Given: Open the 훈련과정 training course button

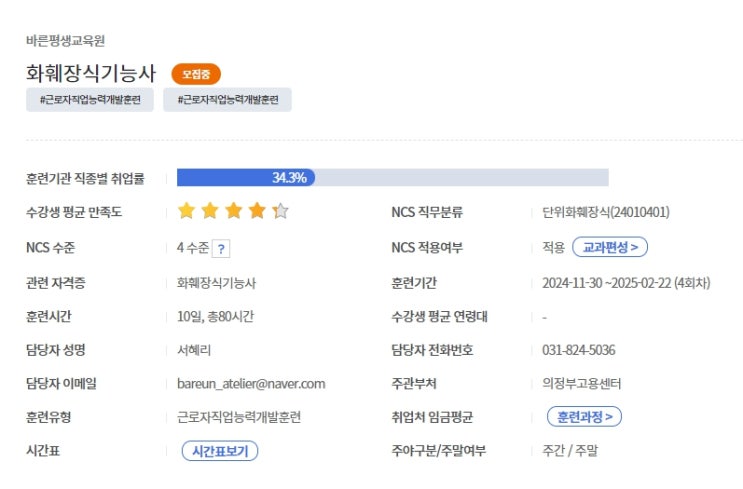Looking at the screenshot, I should point(584,416).
